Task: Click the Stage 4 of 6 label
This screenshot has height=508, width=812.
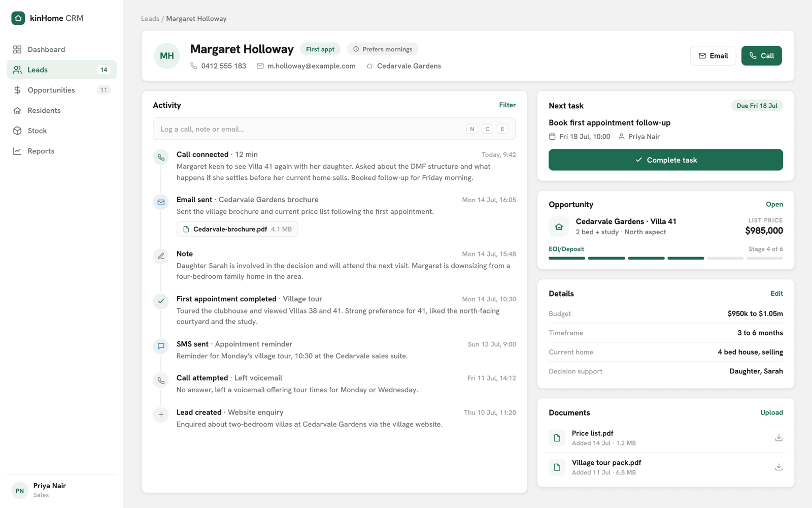Action: [x=765, y=249]
